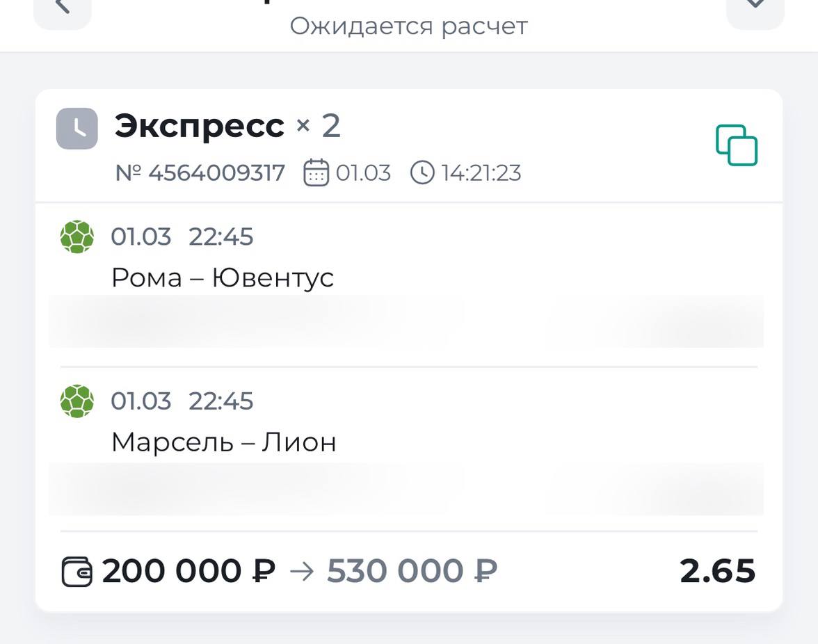Tap the potential payout 530 000 ₽
Image resolution: width=818 pixels, height=644 pixels.
(412, 571)
